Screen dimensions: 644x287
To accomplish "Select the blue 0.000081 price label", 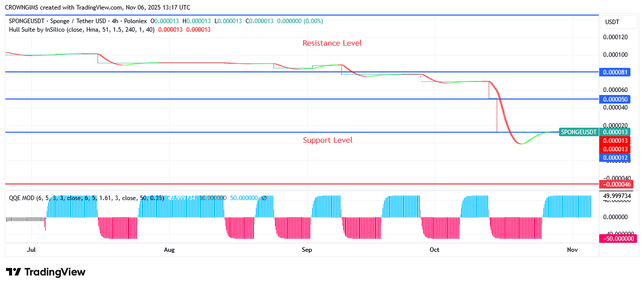I will click(x=615, y=72).
